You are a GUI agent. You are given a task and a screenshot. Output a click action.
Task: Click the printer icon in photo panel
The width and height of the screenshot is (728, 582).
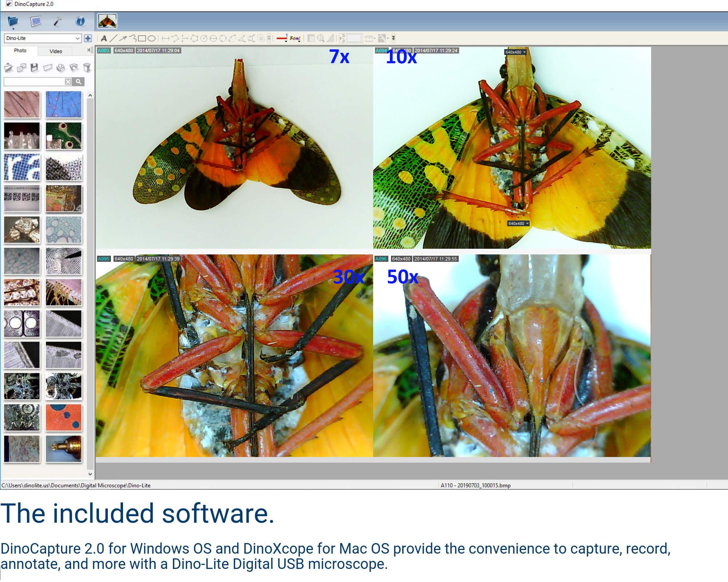[x=61, y=68]
